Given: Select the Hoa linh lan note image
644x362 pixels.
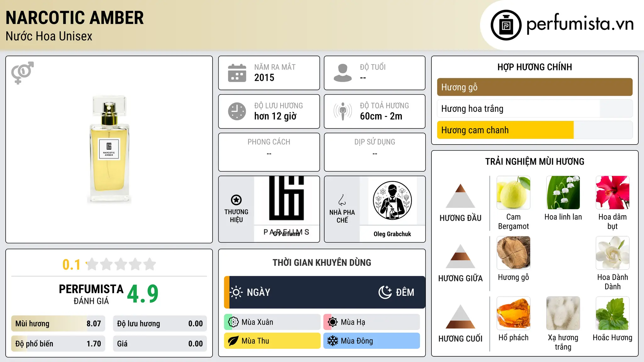Looking at the screenshot, I should (563, 193).
